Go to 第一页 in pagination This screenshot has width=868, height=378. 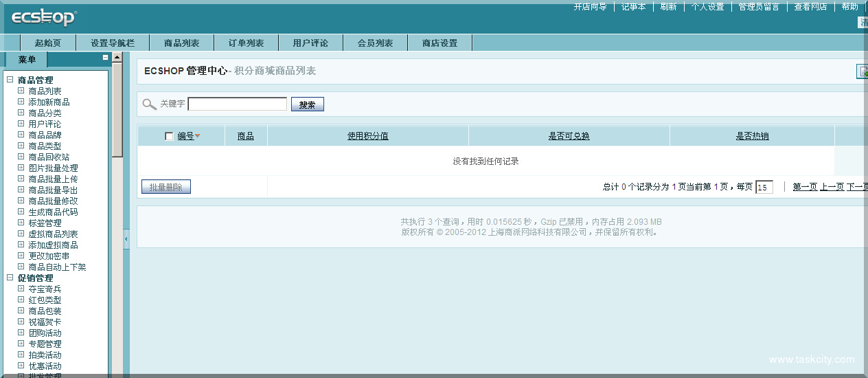[805, 187]
